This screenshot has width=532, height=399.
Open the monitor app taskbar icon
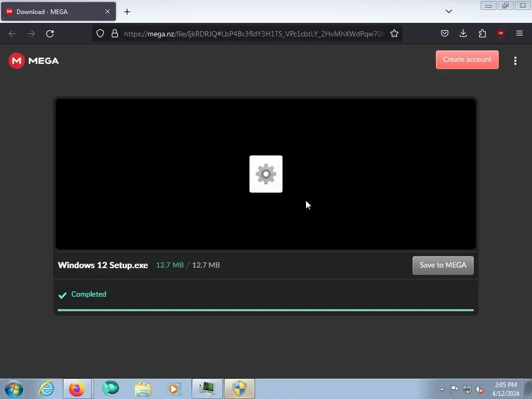click(x=207, y=389)
